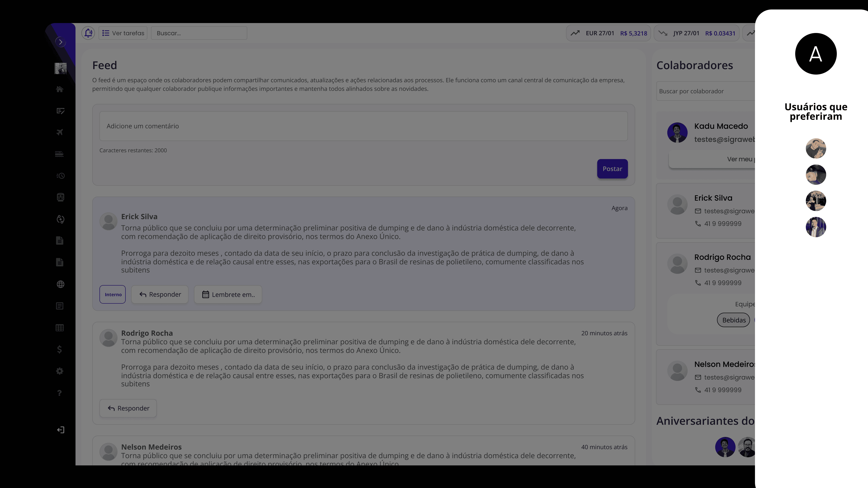This screenshot has width=868, height=488.
Task: Click the JYP 27/01 exchange rate chip
Action: pyautogui.click(x=696, y=33)
